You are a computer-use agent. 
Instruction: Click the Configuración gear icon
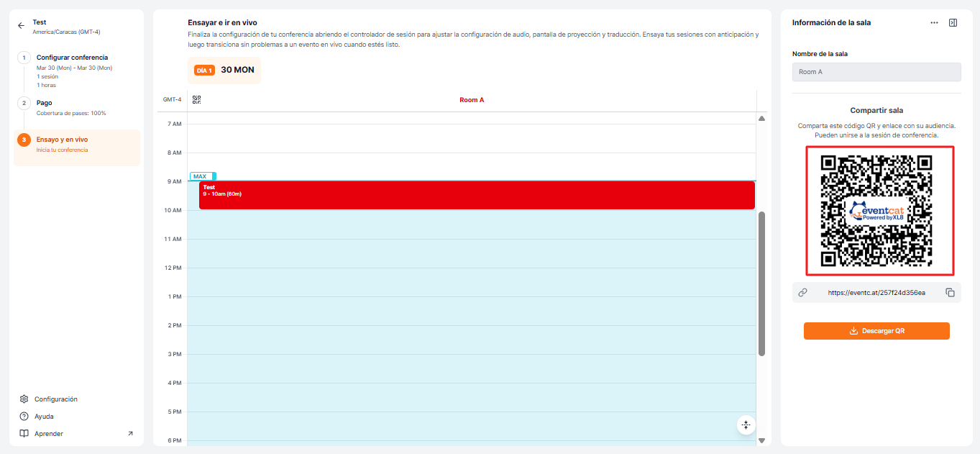point(24,399)
